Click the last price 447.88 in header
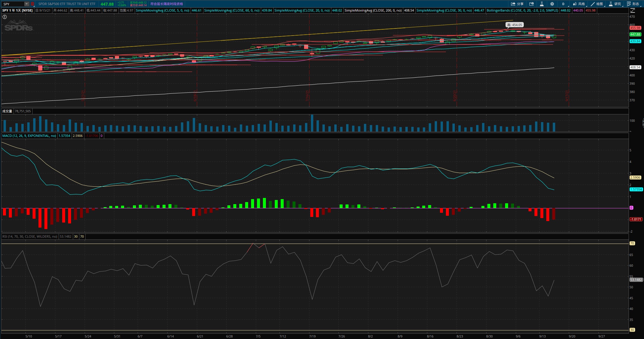This screenshot has height=339, width=644. (107, 4)
